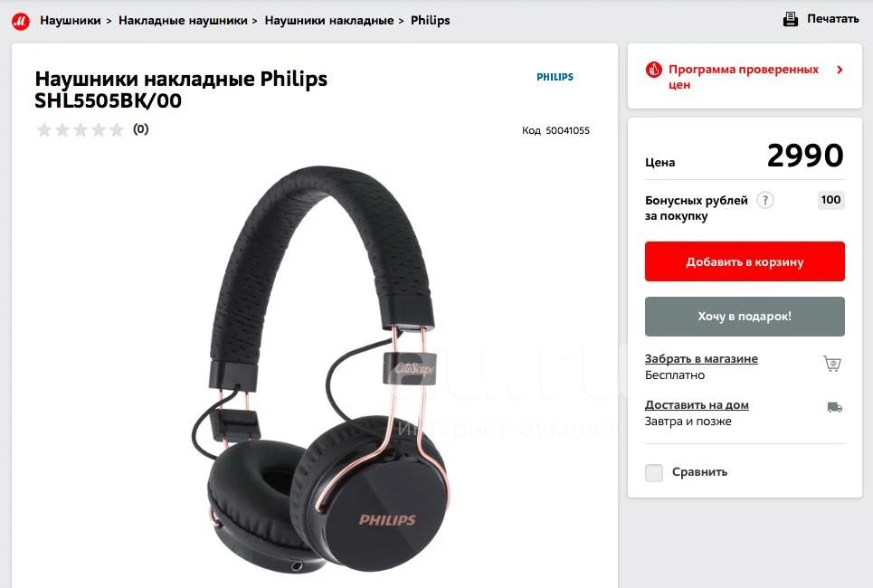Open Доставить на дом link

[x=697, y=404]
